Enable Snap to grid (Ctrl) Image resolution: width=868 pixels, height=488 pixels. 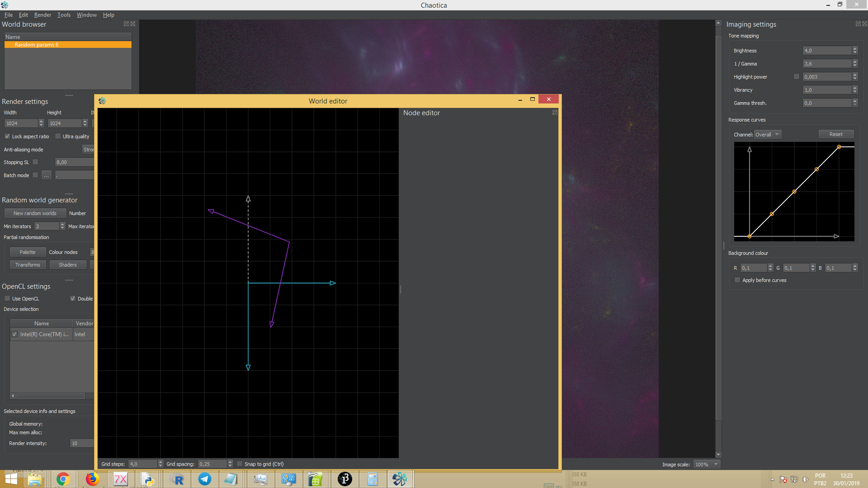coord(240,464)
